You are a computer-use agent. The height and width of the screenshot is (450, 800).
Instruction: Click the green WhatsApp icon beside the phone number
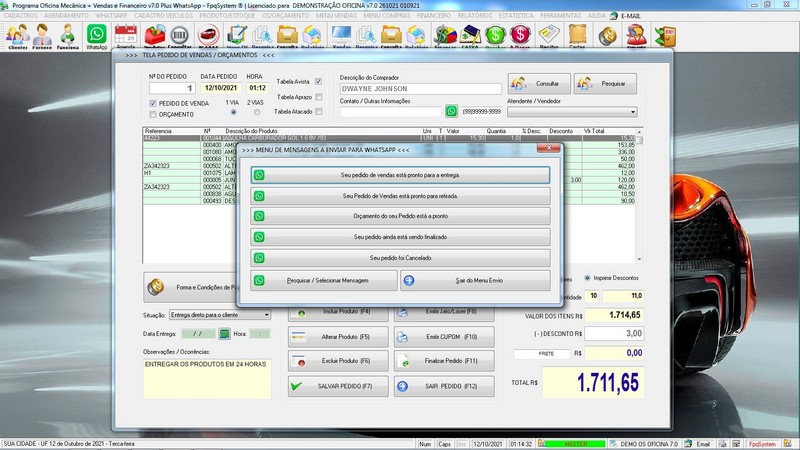(451, 111)
